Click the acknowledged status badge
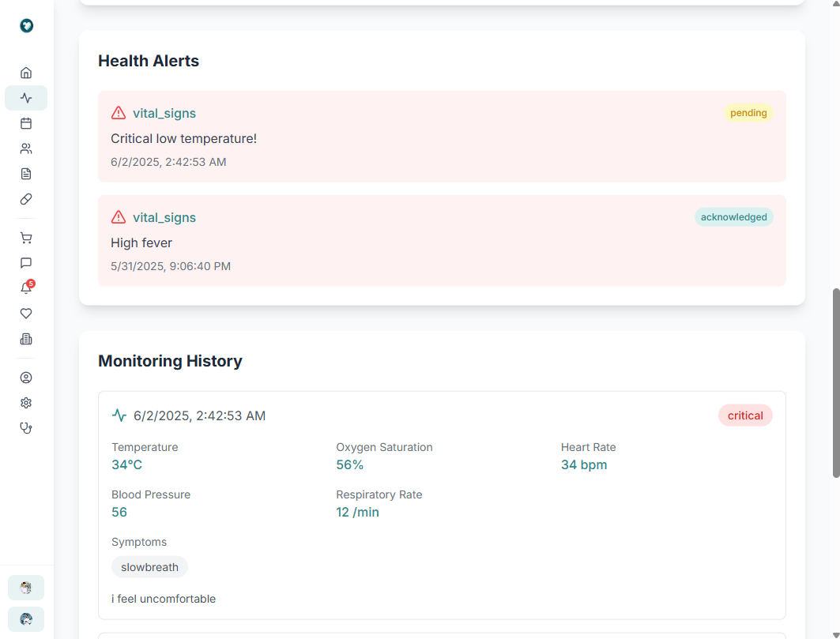 point(733,217)
